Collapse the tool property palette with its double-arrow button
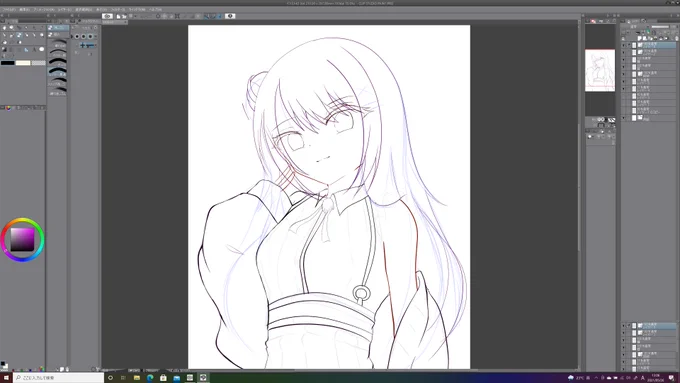 72,15
